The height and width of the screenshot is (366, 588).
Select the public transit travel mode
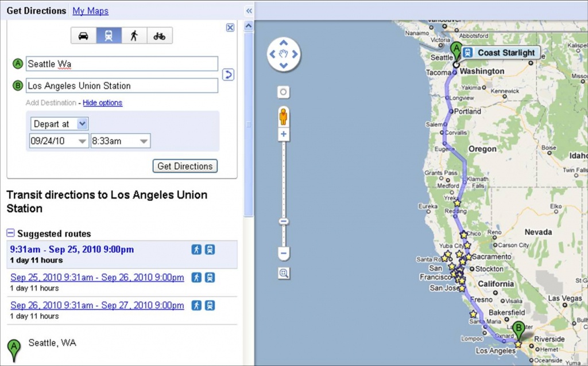click(109, 36)
